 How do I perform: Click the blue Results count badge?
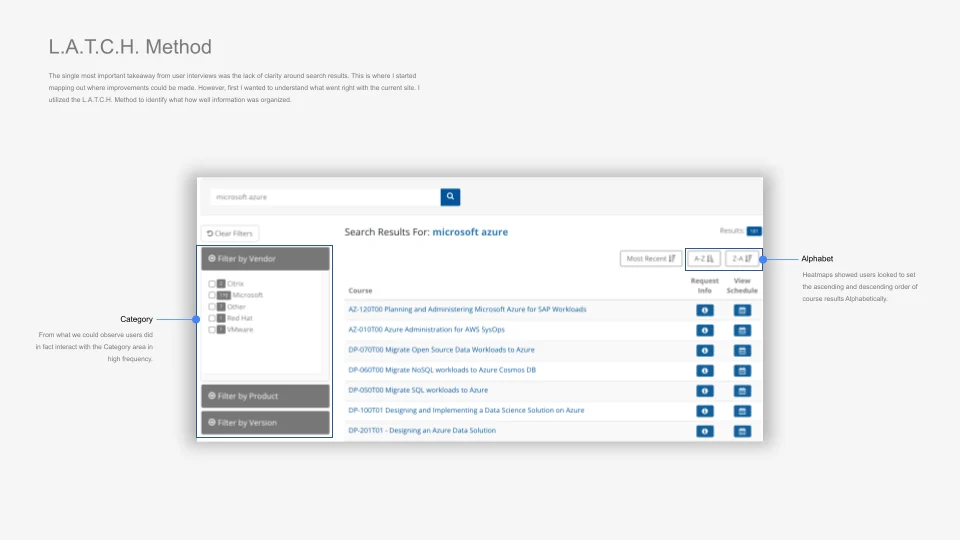click(x=754, y=231)
